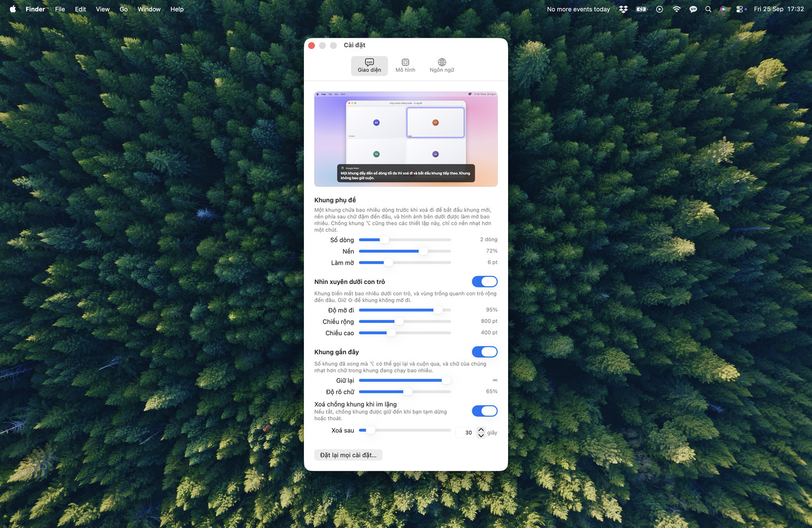This screenshot has width=812, height=528.
Task: Open the Dropbox menu bar icon
Action: pyautogui.click(x=623, y=9)
